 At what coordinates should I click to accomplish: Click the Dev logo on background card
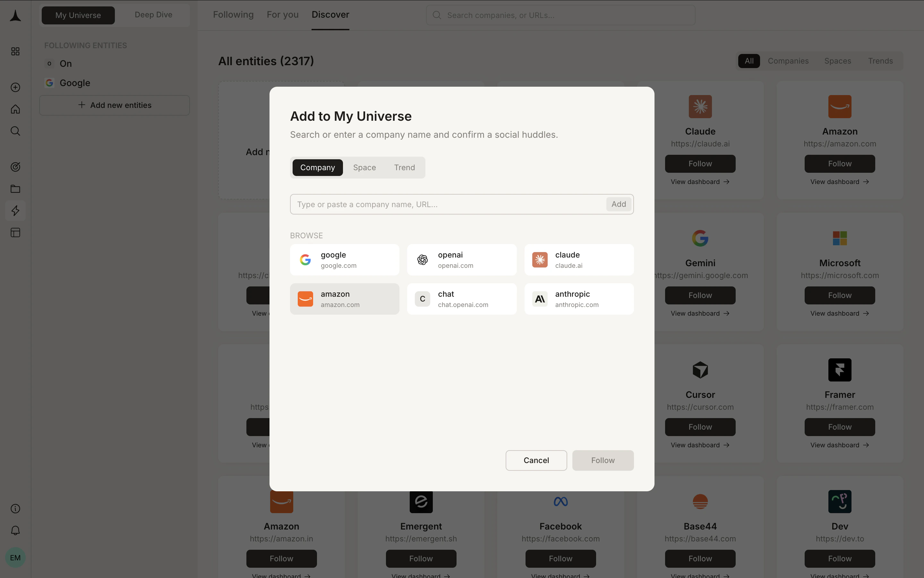840,502
